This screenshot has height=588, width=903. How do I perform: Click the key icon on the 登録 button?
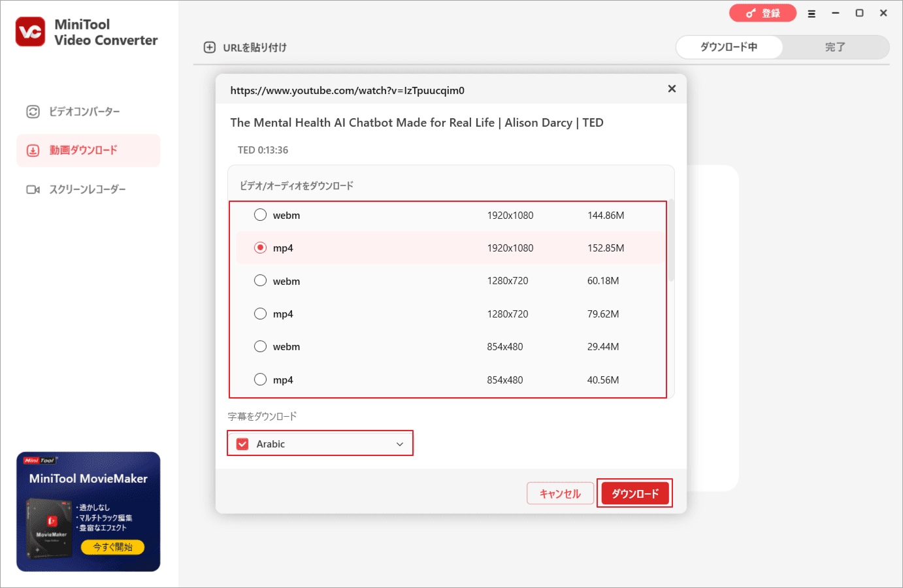[751, 13]
